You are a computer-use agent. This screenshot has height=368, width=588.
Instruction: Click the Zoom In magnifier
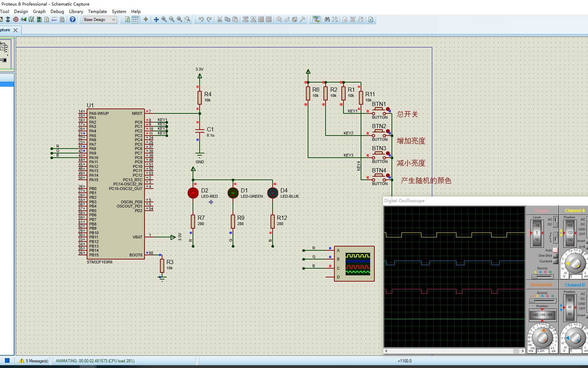[x=164, y=20]
